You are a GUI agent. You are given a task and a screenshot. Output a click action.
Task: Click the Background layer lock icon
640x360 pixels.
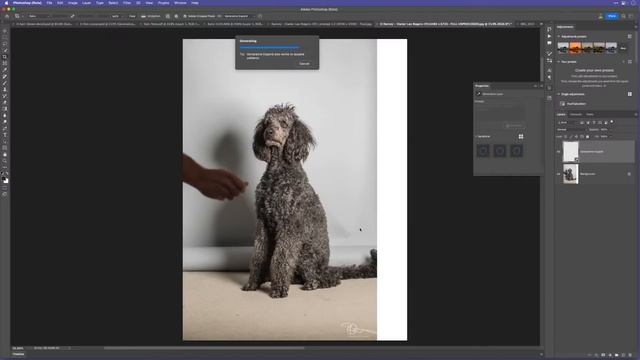[629, 174]
